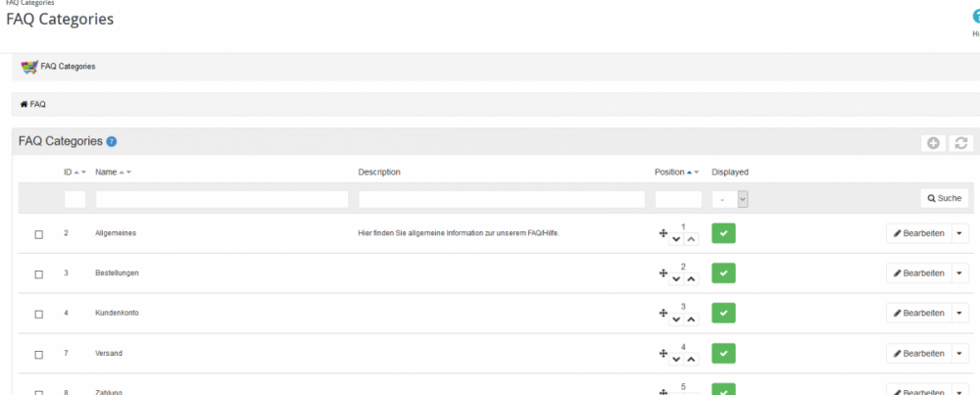Open the Displayed filter dropdown

(x=730, y=199)
